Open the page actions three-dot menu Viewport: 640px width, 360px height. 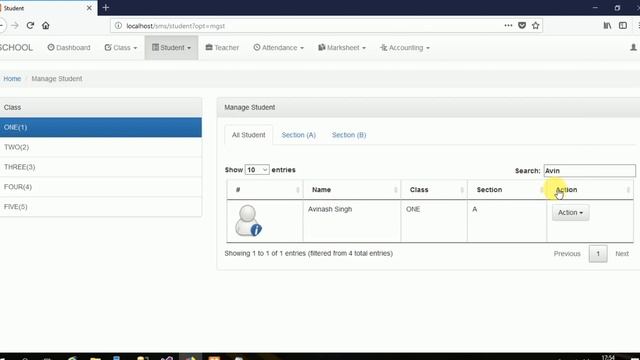tap(508, 25)
